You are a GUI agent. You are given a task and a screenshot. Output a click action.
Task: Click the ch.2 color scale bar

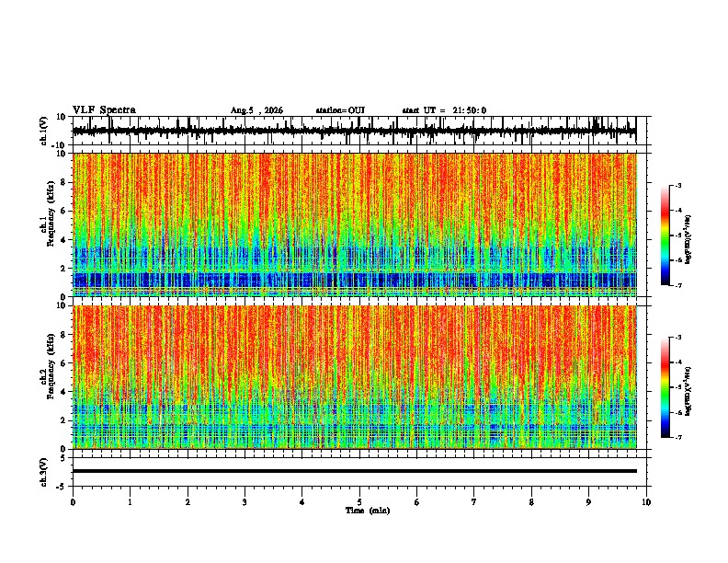(665, 387)
